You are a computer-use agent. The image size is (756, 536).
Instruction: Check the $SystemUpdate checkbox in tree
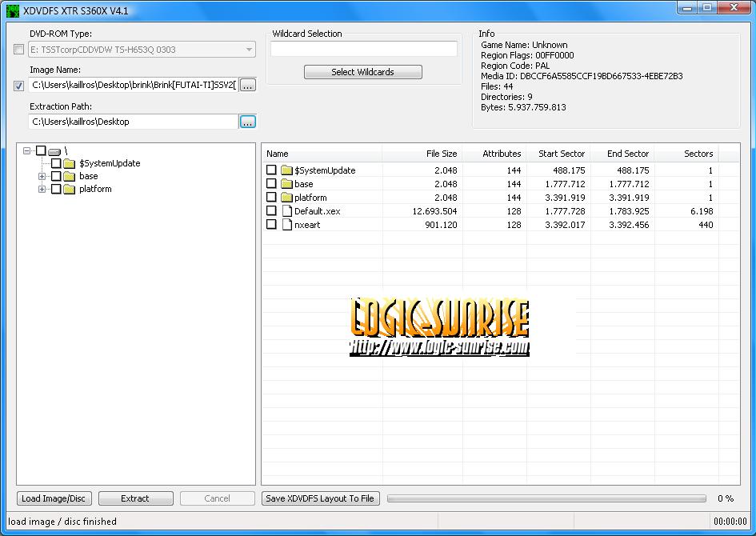point(56,163)
